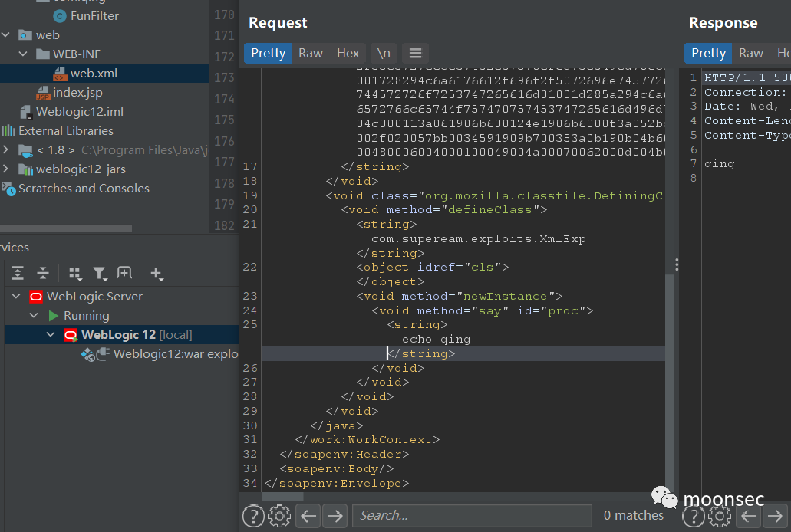791x532 pixels.
Task: Go to previous match in Response search
Action: pyautogui.click(x=749, y=516)
